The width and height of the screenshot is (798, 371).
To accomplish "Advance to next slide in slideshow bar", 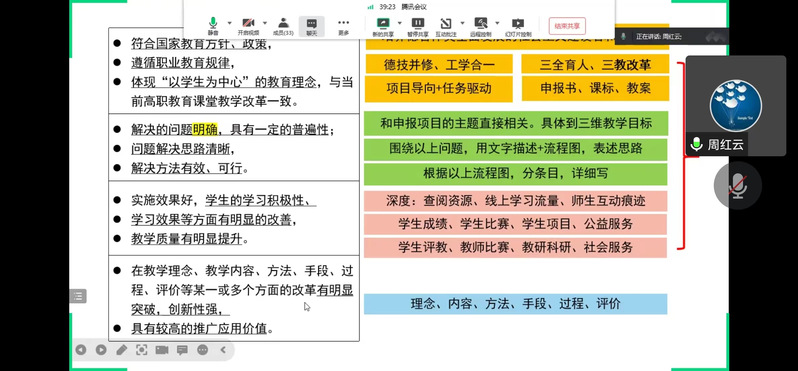I will tap(101, 350).
